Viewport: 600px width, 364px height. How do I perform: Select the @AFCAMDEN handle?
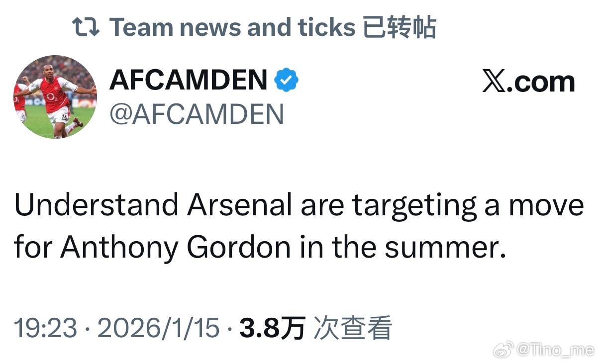tap(197, 114)
